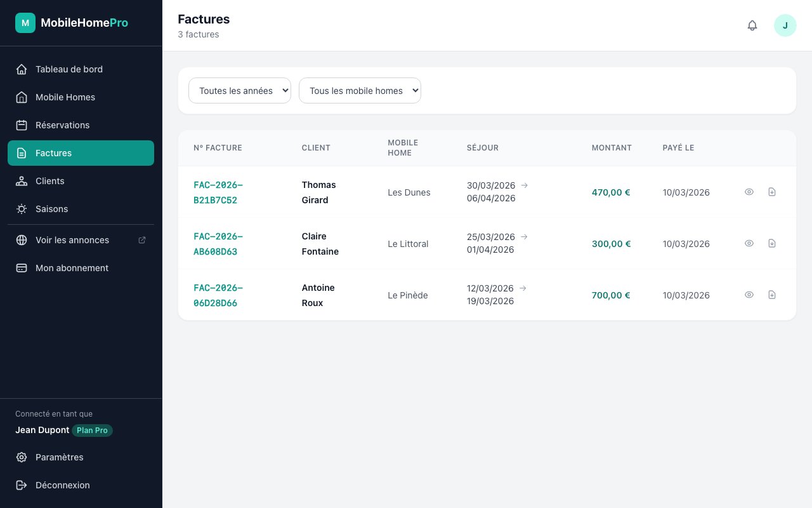The image size is (812, 508).
Task: Open invoice number FAC-2026-B21B7C52
Action: click(x=218, y=192)
